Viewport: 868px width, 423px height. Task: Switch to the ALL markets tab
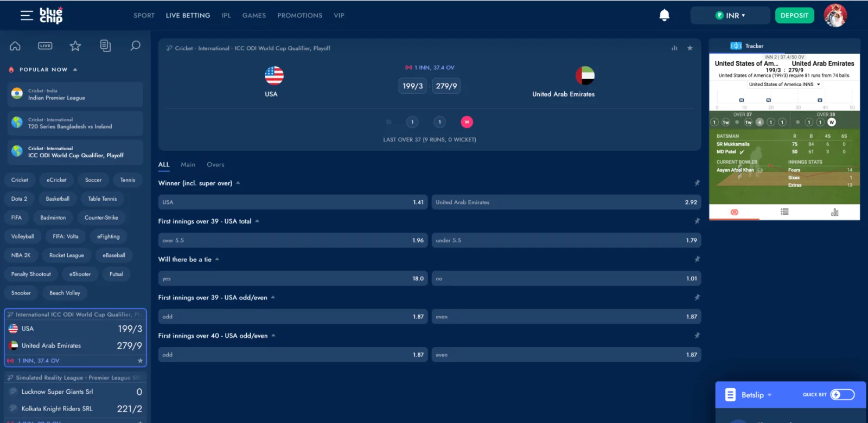164,165
